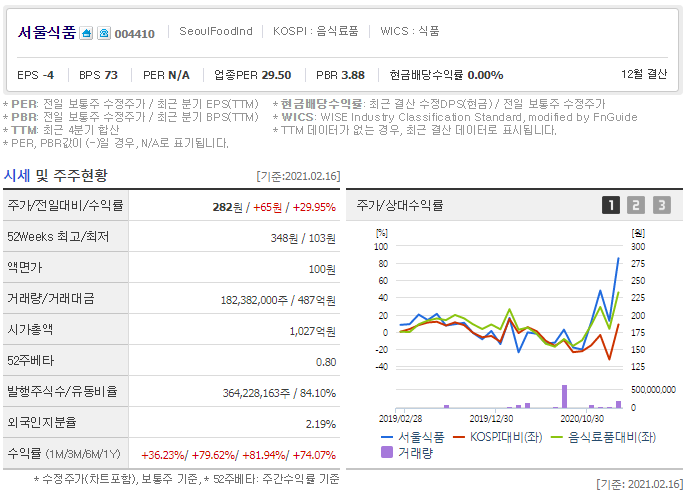The height and width of the screenshot is (493, 690).
Task: Toggle KOSPI대비(좌) red line legend
Action: [498, 437]
